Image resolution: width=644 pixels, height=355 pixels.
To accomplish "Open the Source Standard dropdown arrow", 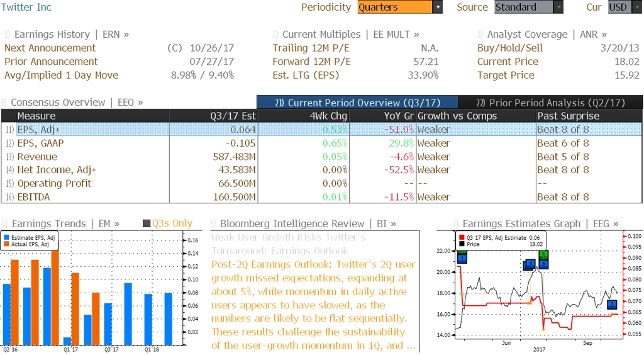I will point(558,7).
